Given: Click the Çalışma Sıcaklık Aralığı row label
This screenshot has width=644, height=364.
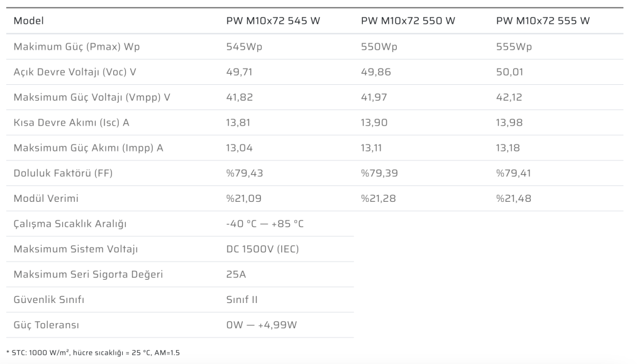Looking at the screenshot, I should [65, 224].
